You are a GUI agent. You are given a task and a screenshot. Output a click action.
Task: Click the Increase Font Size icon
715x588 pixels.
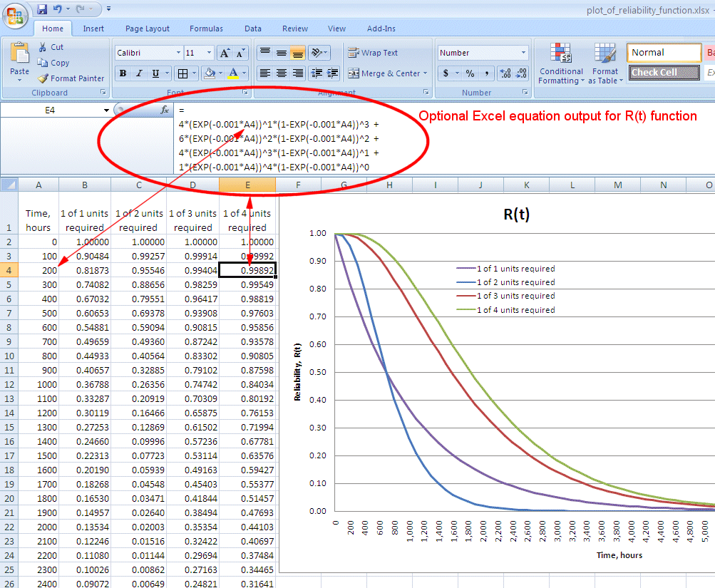(x=225, y=52)
